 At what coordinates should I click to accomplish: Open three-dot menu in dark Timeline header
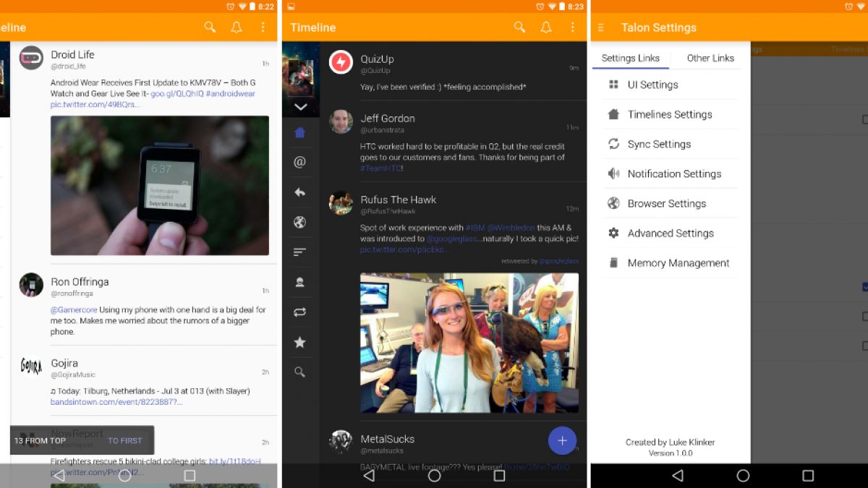572,27
